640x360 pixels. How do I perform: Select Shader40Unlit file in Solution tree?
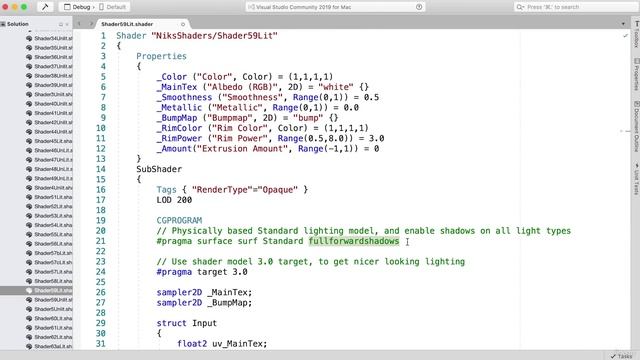[x=49, y=104]
